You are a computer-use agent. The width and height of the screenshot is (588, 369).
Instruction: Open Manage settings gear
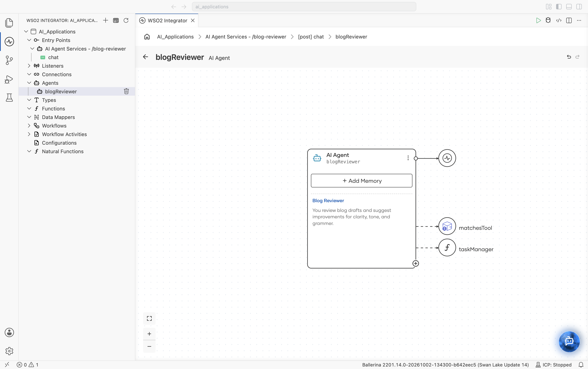click(9, 351)
